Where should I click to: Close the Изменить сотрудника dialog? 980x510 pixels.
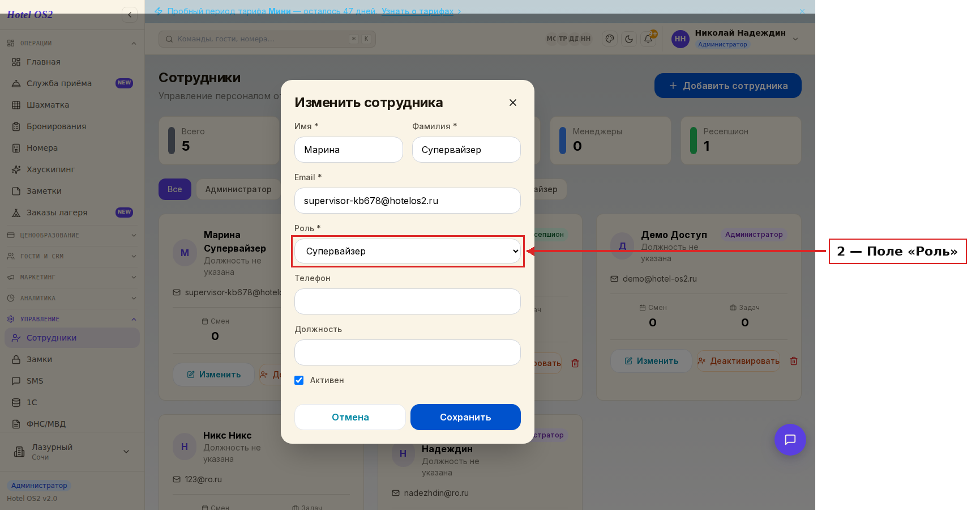click(513, 103)
